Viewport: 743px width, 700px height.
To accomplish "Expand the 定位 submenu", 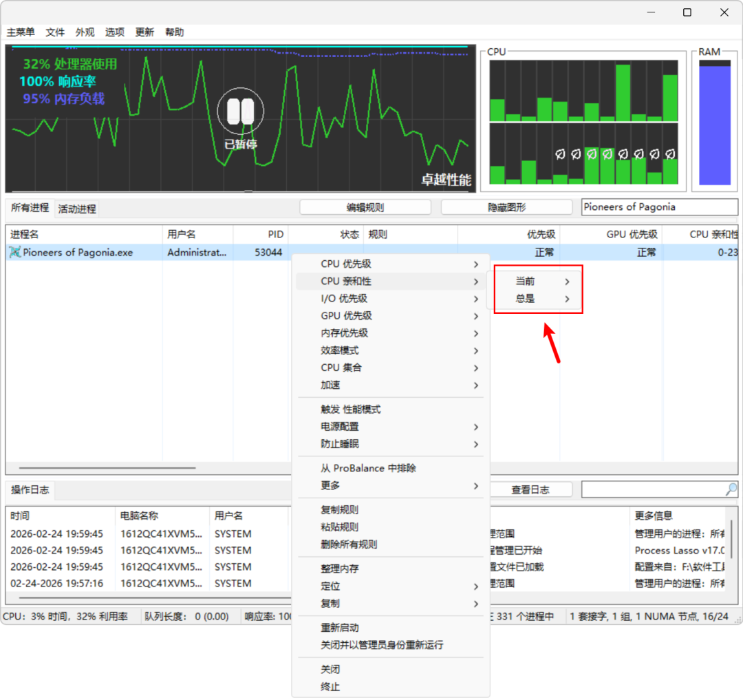I will coord(391,586).
